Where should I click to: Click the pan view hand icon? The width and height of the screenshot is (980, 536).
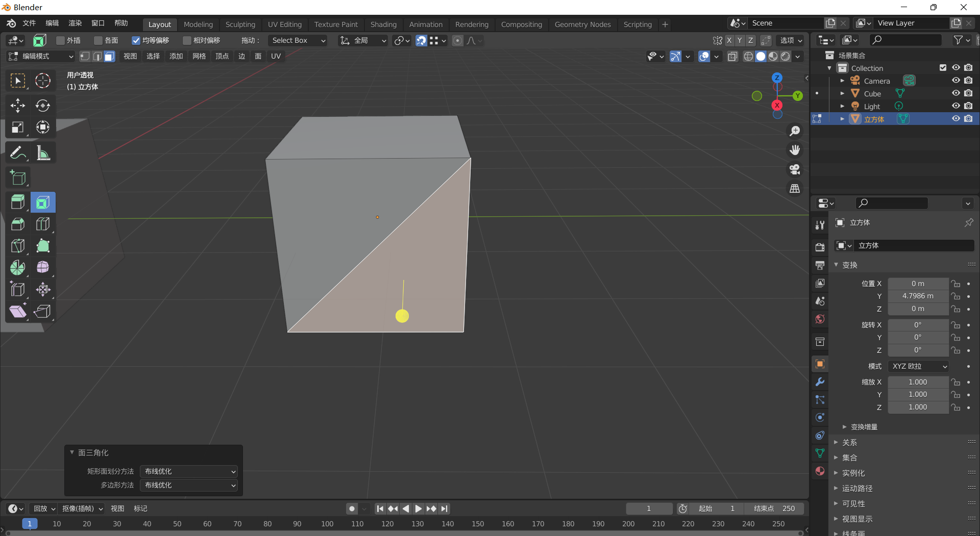[795, 150]
